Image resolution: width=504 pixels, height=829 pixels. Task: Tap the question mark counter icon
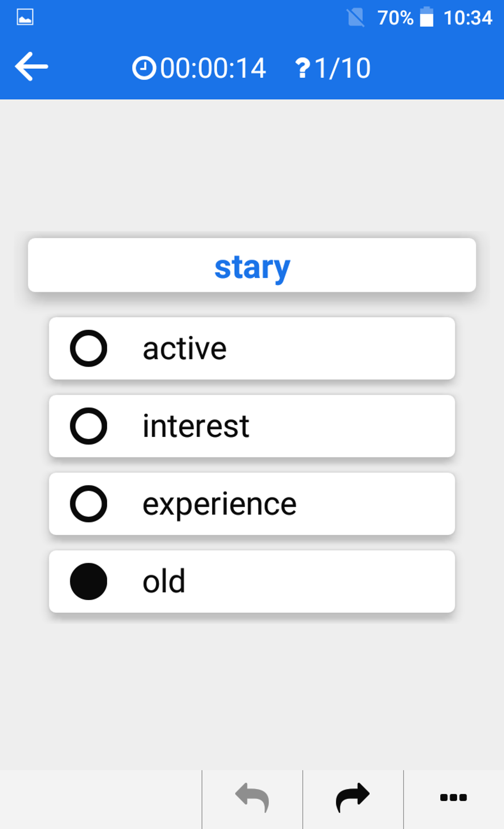tap(302, 68)
